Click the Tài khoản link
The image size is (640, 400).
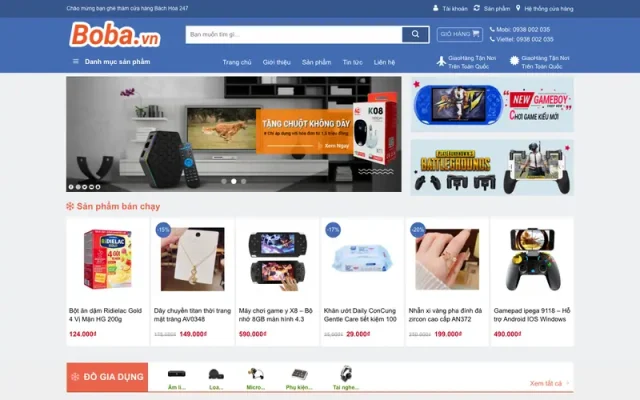click(x=455, y=9)
